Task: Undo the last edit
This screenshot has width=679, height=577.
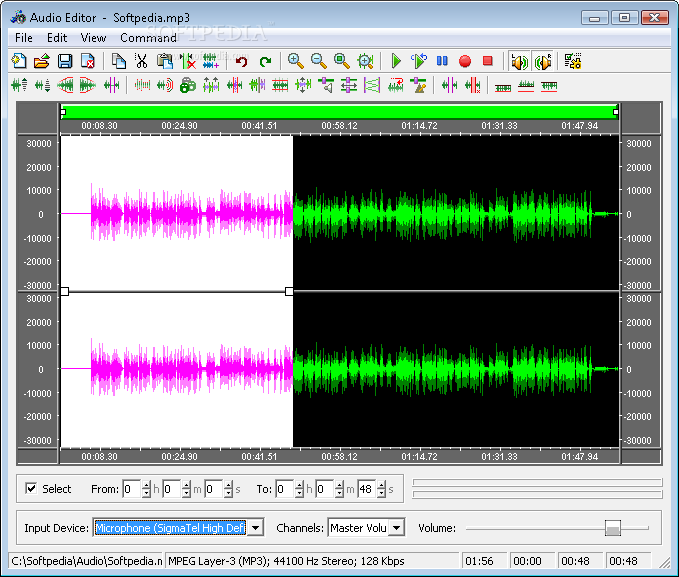Action: (241, 61)
